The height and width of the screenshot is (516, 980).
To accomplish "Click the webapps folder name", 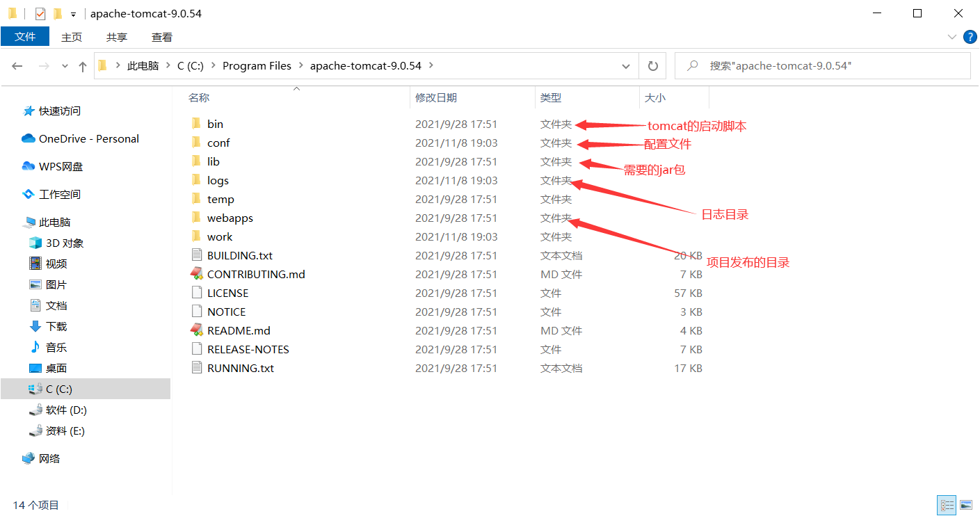I will tap(230, 218).
